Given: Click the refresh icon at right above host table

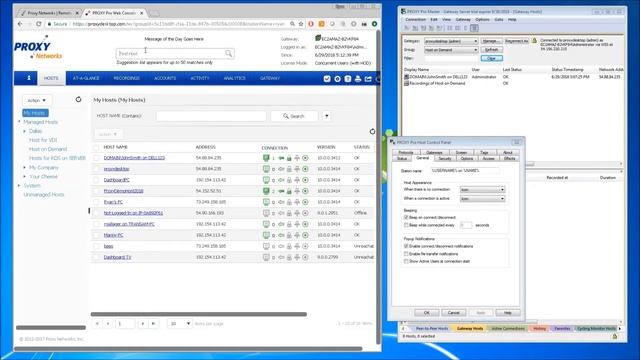Looking at the screenshot, I should click(x=372, y=131).
